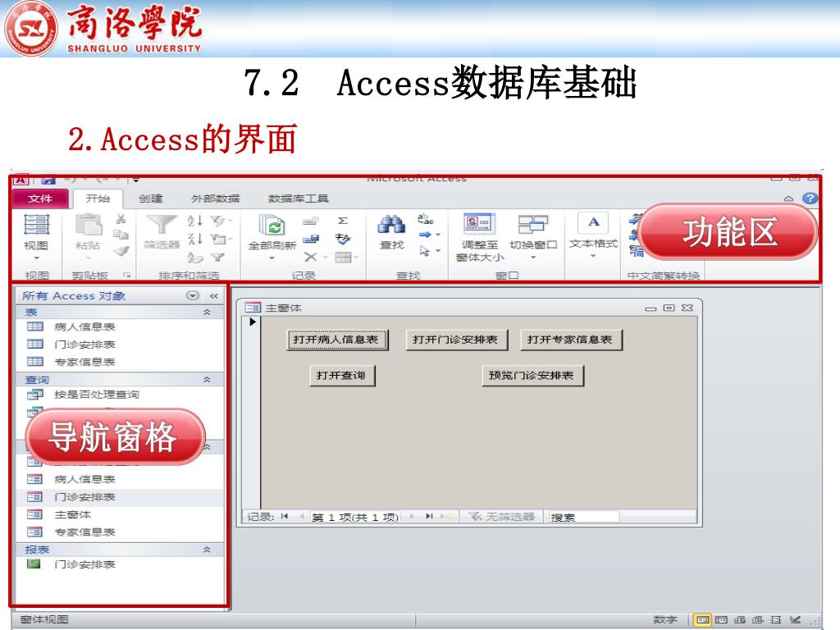Click the replace (ab→ac) icon
This screenshot has height=630, width=840.
tap(426, 218)
